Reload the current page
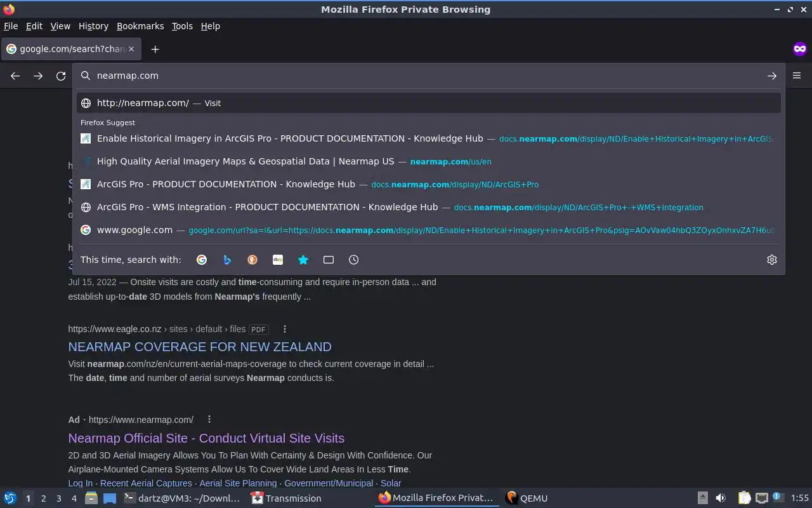Viewport: 812px width, 508px height. click(x=61, y=76)
